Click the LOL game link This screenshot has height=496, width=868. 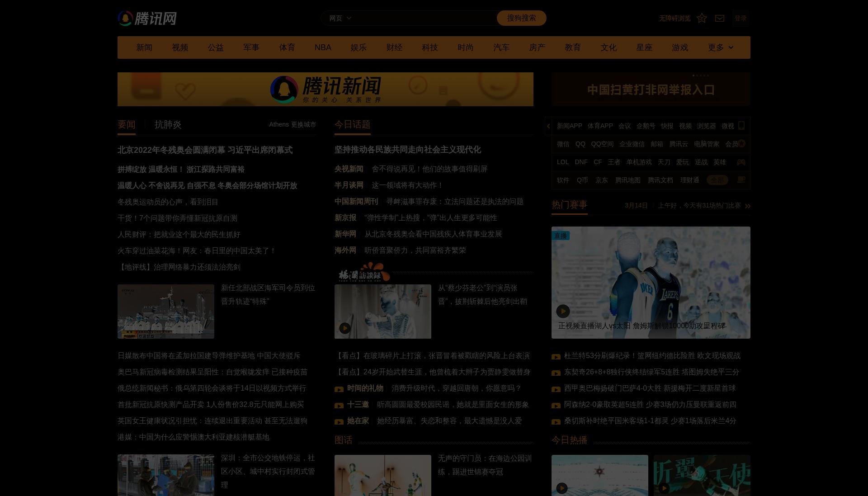(x=563, y=162)
